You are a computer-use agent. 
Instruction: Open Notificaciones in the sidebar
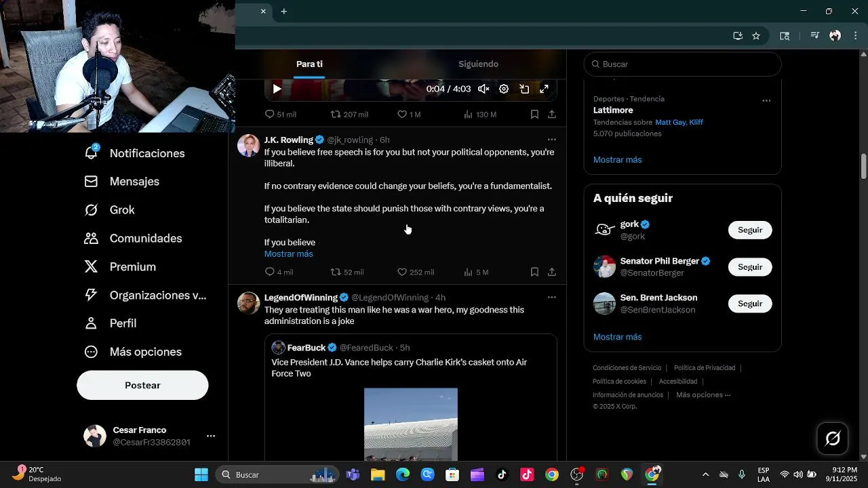pyautogui.click(x=134, y=153)
